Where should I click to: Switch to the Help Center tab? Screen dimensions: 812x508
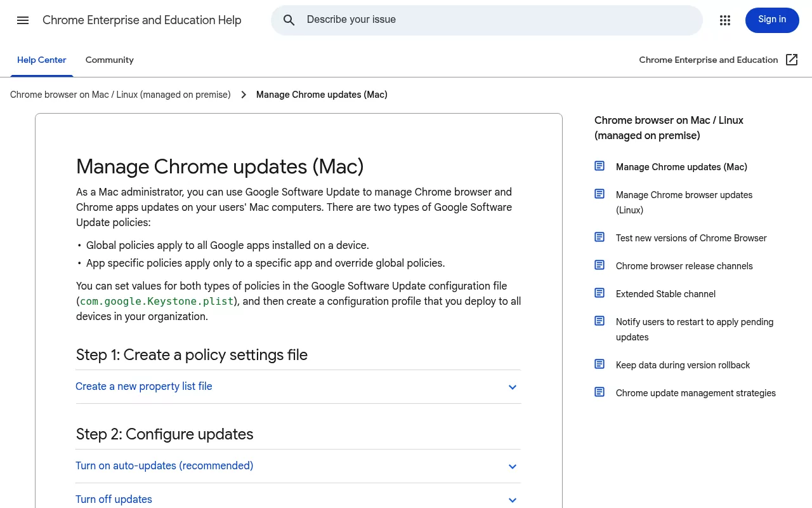point(42,60)
